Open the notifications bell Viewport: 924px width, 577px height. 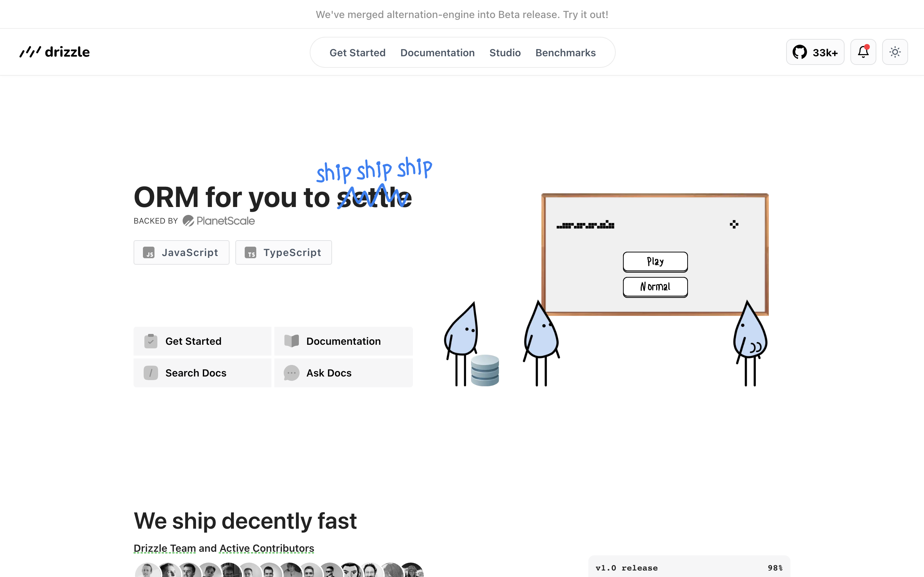coord(863,52)
